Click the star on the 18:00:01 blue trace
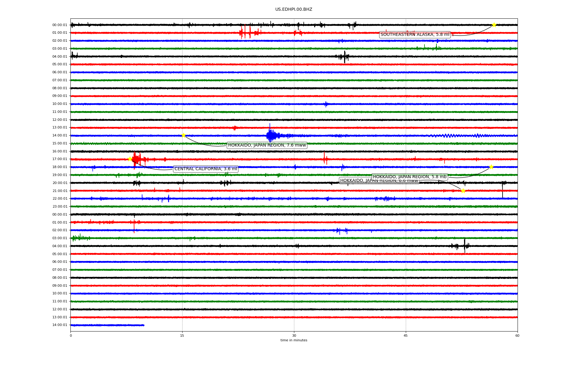 click(x=491, y=167)
